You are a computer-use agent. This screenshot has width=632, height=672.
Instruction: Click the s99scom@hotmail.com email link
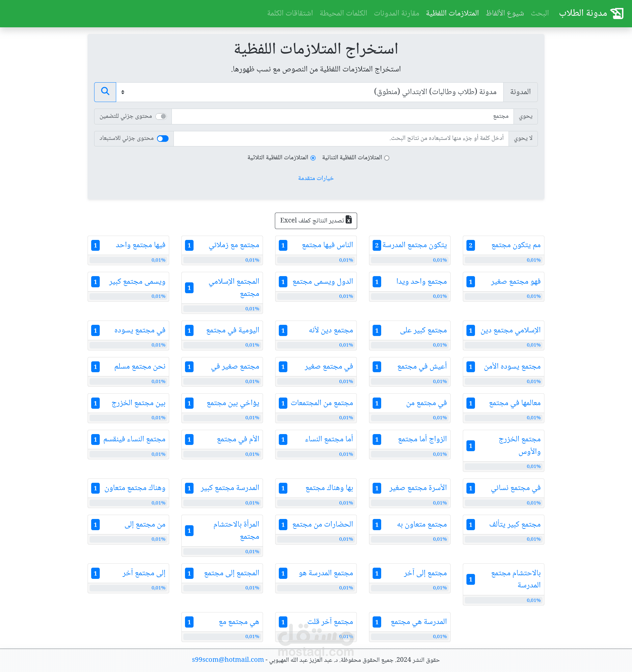click(227, 659)
